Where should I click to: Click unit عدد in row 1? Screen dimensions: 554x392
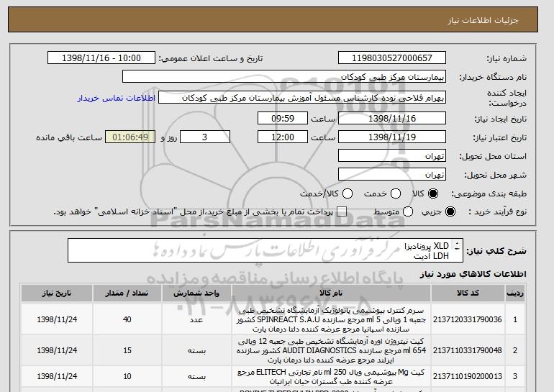pyautogui.click(x=196, y=319)
